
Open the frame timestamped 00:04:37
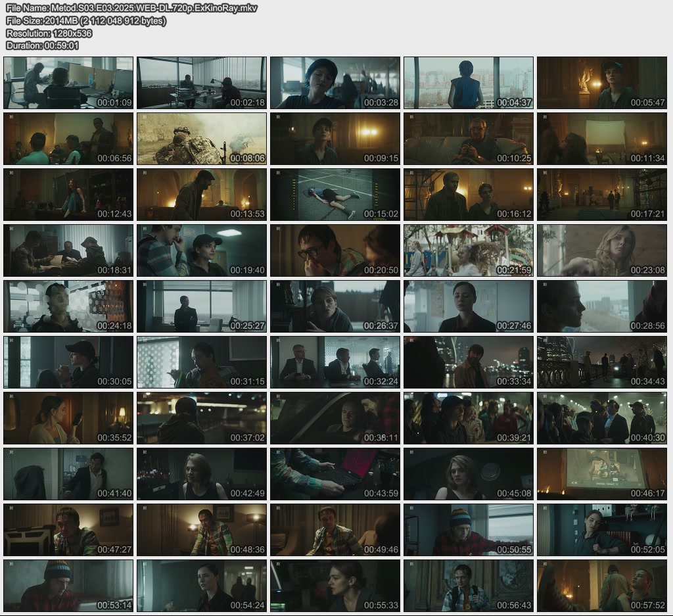(x=469, y=83)
